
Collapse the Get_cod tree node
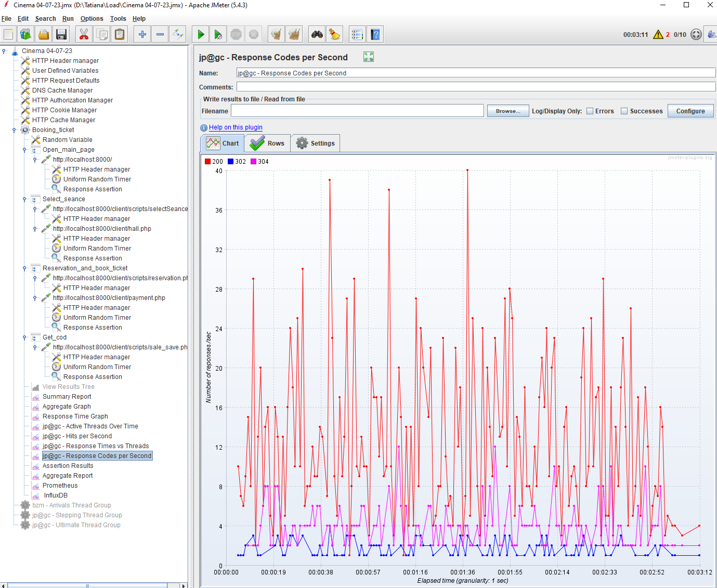tap(24, 337)
